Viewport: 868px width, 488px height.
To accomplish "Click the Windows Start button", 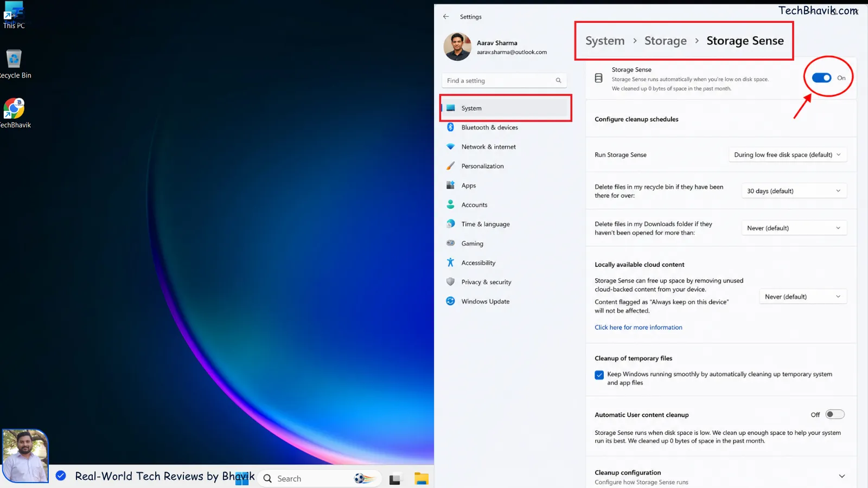I will click(242, 478).
